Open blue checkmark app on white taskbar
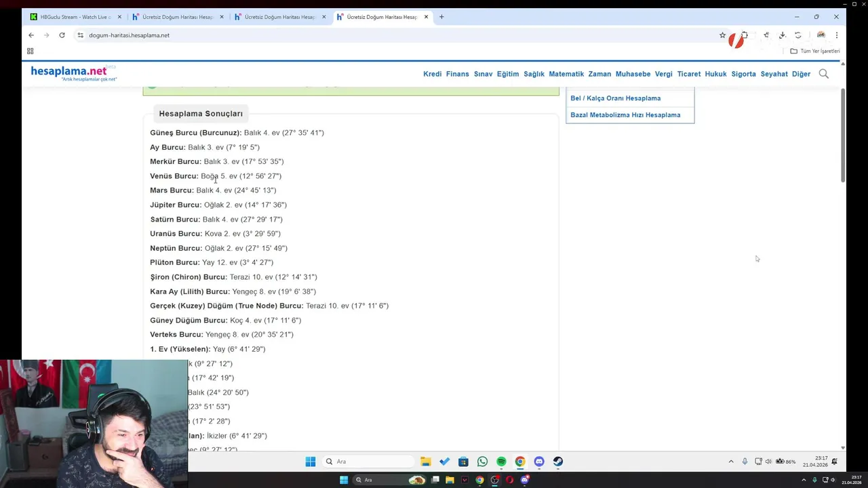This screenshot has height=488, width=868. click(444, 462)
